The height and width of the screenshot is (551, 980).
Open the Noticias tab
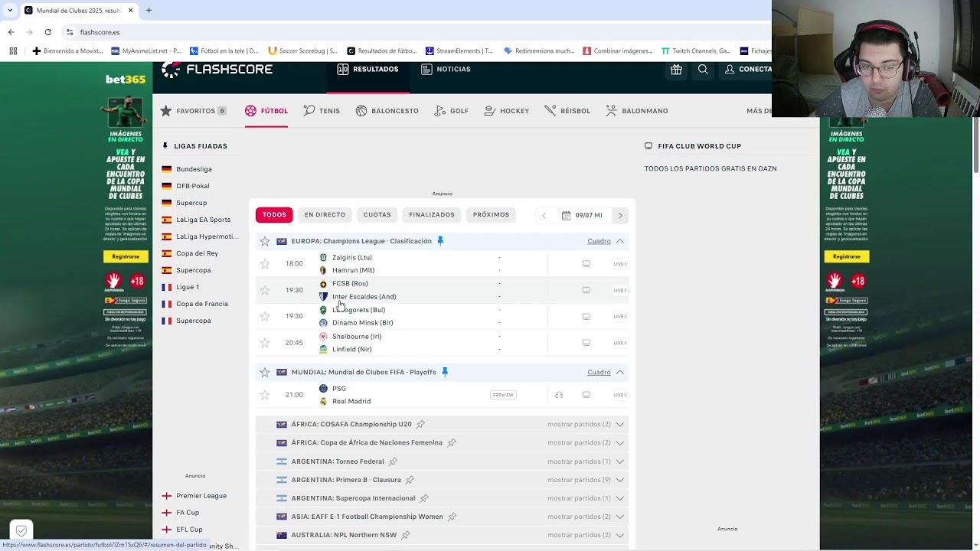click(446, 70)
